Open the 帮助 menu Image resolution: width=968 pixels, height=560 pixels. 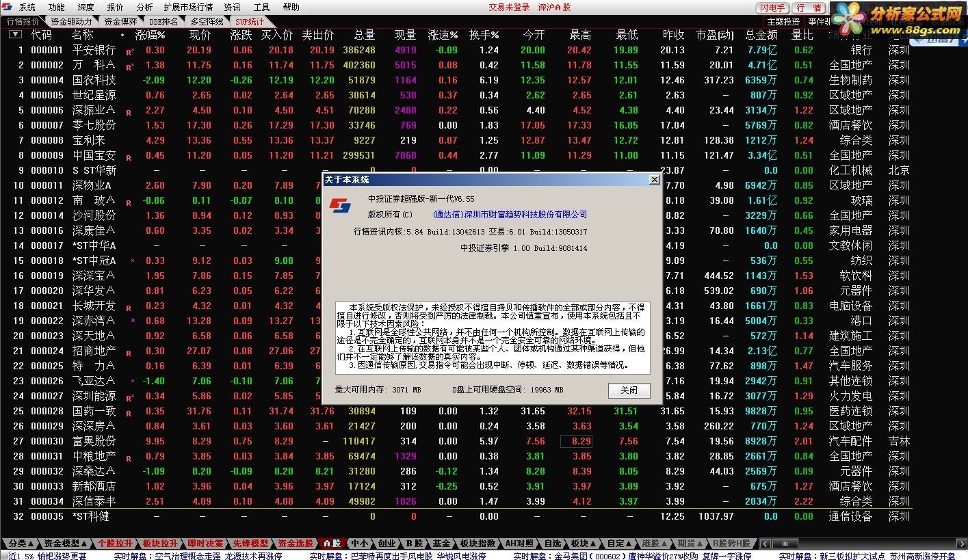(x=291, y=8)
